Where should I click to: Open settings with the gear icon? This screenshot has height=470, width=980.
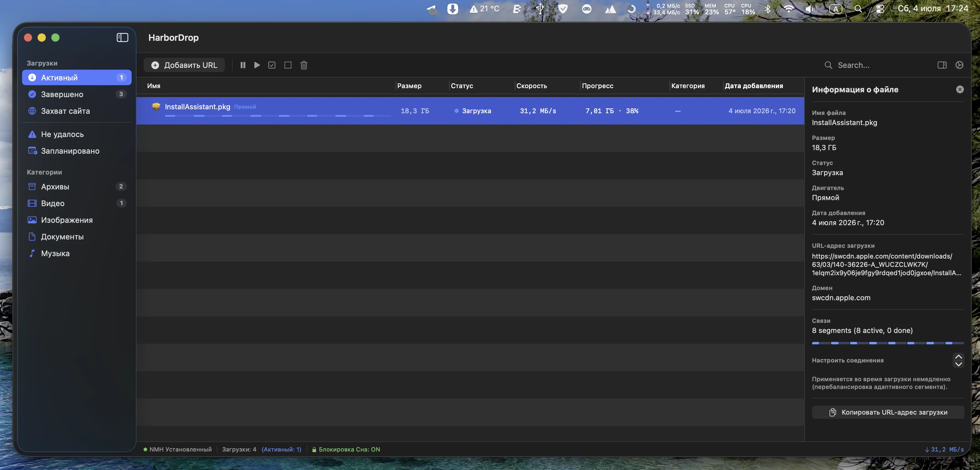[959, 65]
